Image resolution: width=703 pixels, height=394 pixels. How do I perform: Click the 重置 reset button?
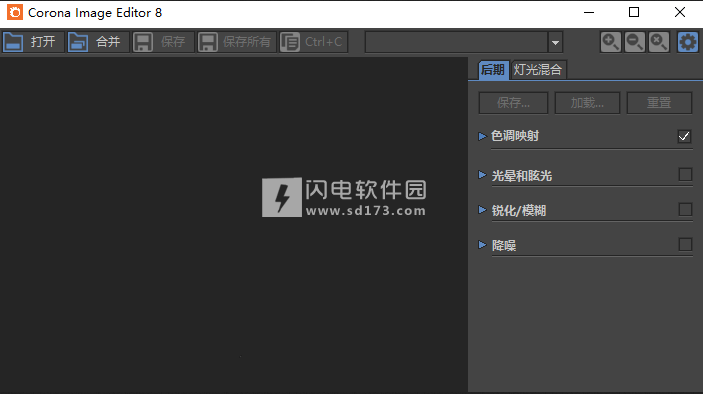[659, 103]
